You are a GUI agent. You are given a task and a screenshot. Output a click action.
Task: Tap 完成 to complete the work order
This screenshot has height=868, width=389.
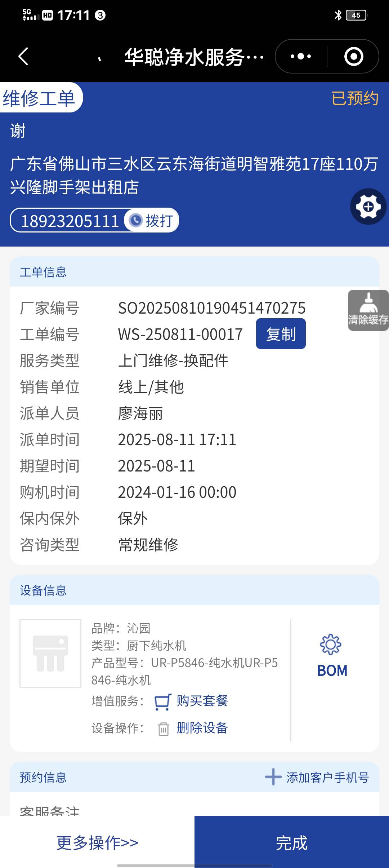(292, 842)
